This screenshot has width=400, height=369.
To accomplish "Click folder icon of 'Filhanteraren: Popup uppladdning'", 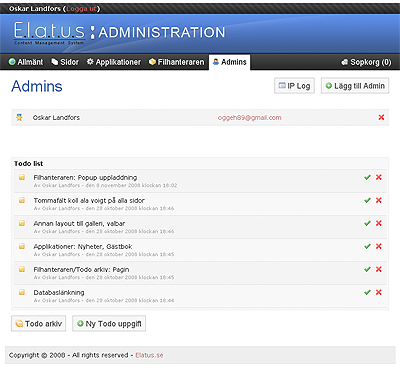I will coord(22,177).
